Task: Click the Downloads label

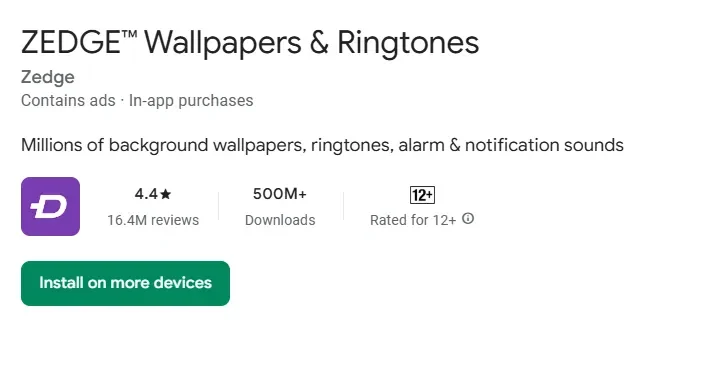Action: [x=280, y=220]
